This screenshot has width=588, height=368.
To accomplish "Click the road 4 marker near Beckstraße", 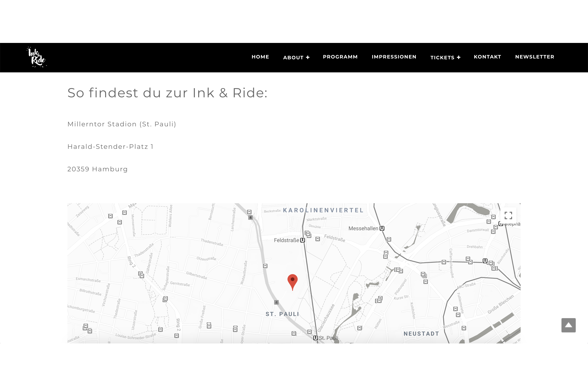I will pyautogui.click(x=251, y=218).
